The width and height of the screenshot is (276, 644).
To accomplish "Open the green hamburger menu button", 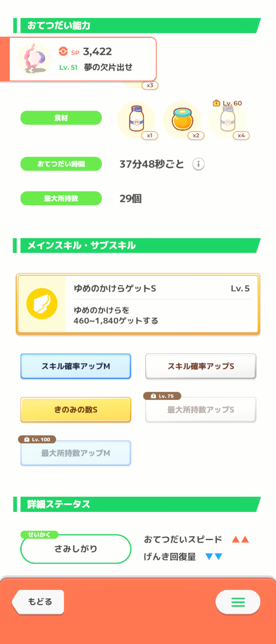I will click(x=238, y=602).
